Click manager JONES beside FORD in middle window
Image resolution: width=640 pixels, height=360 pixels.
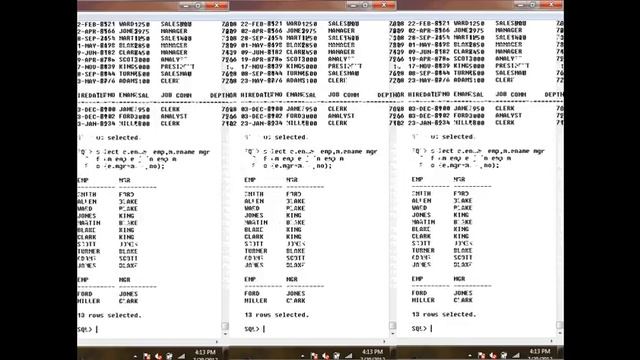pos(296,293)
